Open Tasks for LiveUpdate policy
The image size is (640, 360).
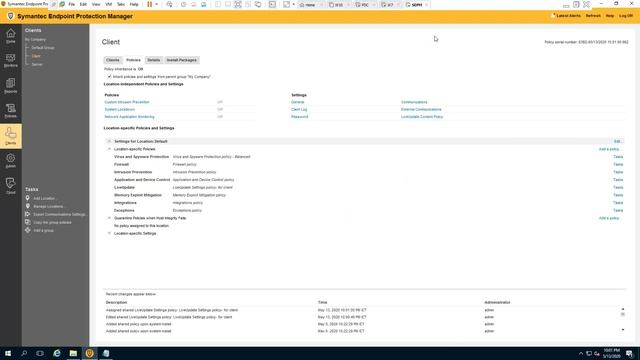tap(618, 187)
